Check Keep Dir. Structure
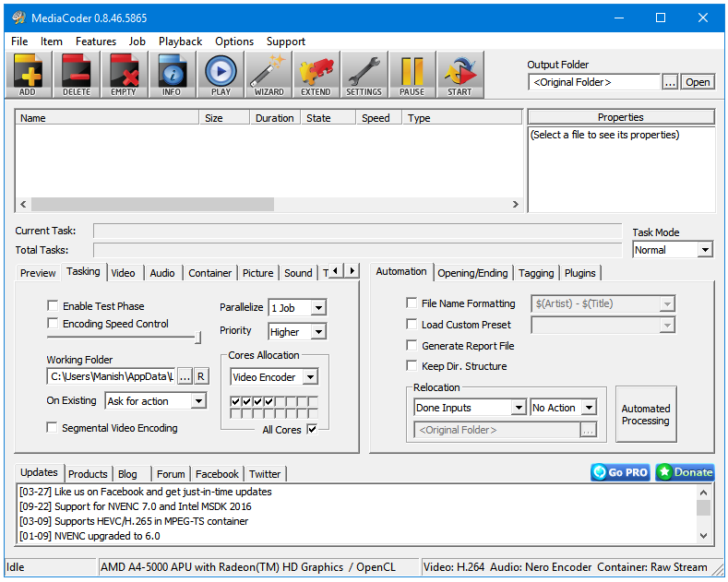728x582 pixels. point(412,366)
